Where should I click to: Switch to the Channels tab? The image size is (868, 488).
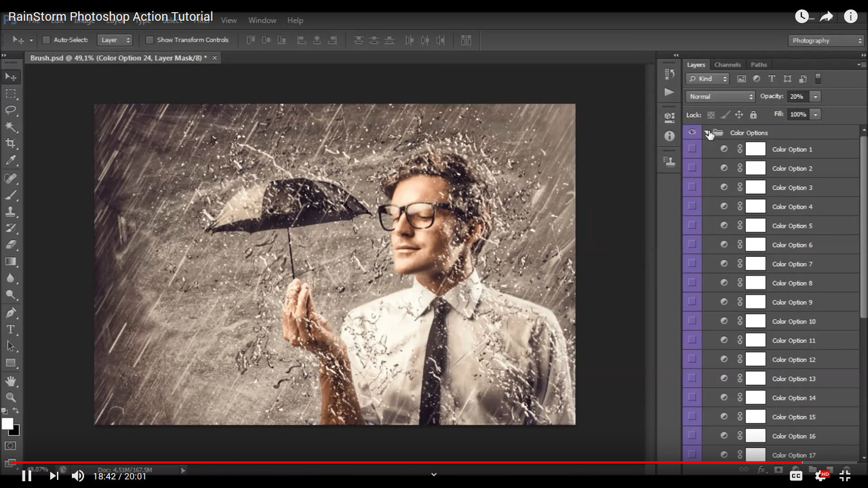coord(727,64)
